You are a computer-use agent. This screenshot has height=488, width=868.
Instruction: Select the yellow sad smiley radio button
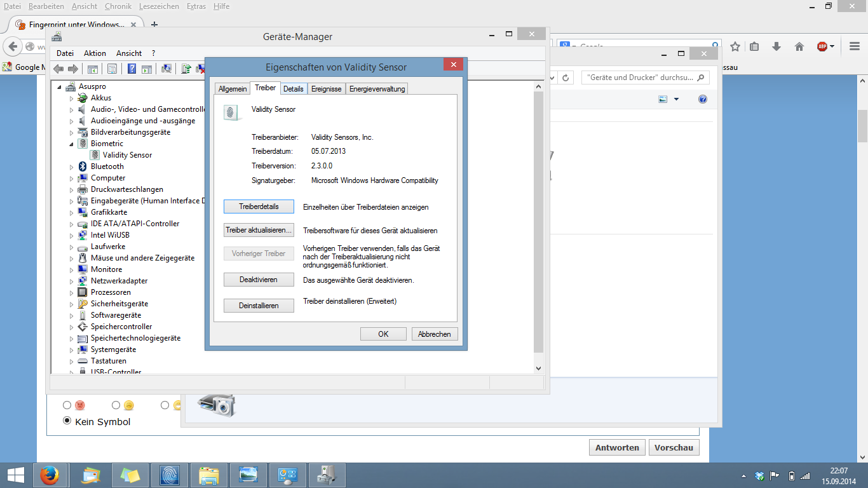click(116, 405)
